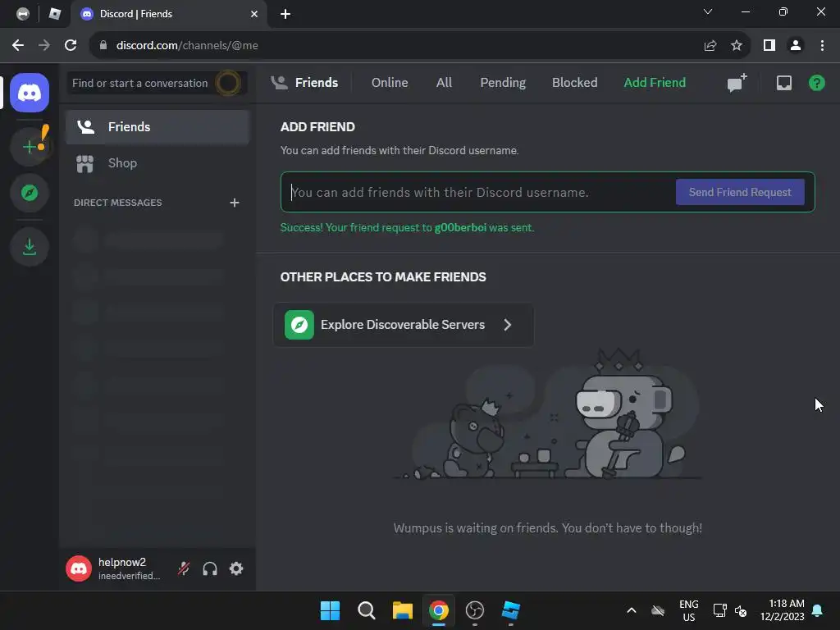Switch to All friends tab
The image size is (840, 630).
tap(444, 83)
